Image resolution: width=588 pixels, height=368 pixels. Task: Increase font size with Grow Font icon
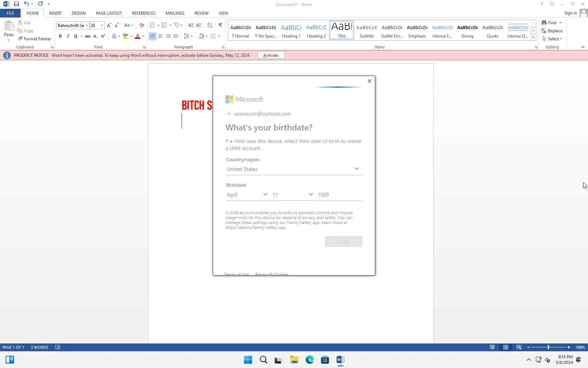pyautogui.click(x=109, y=25)
